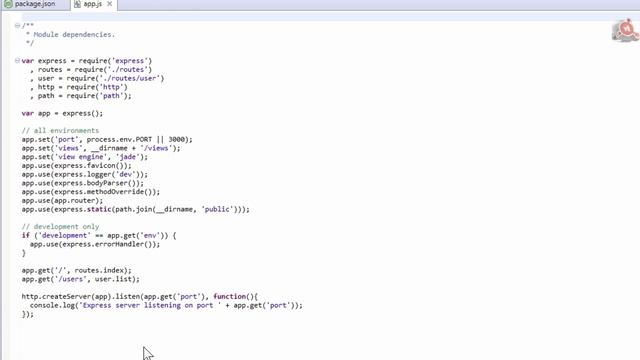
Task: Click the text "var app = express();"
Action: tap(62, 113)
